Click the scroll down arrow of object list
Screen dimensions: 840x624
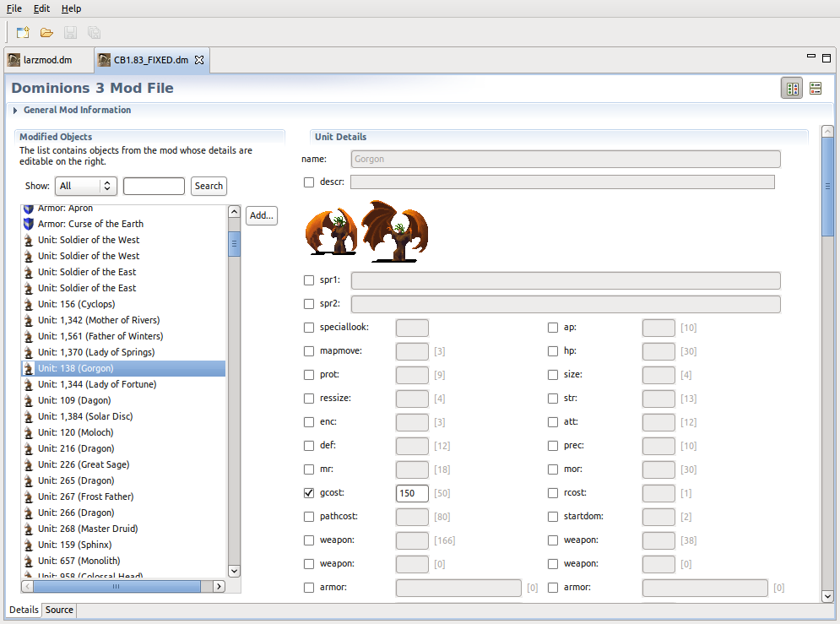pos(234,571)
